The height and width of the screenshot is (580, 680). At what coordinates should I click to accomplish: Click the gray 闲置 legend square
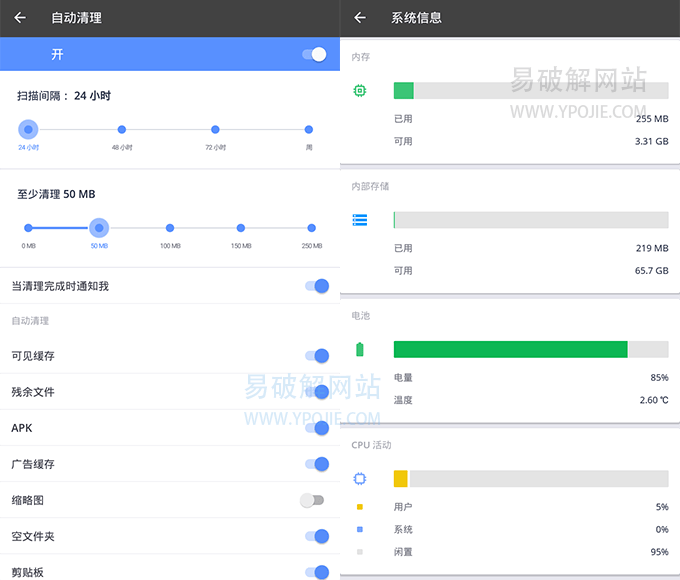click(360, 552)
